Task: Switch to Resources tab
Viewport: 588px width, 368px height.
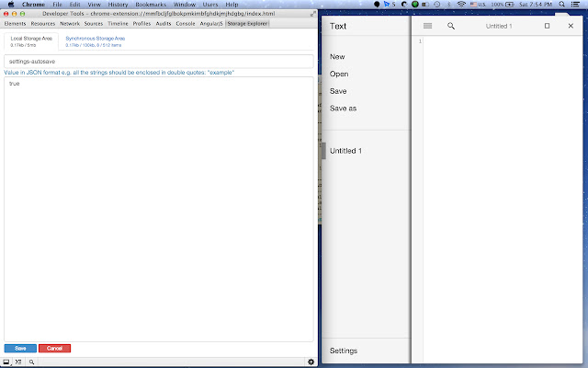Action: 43,23
